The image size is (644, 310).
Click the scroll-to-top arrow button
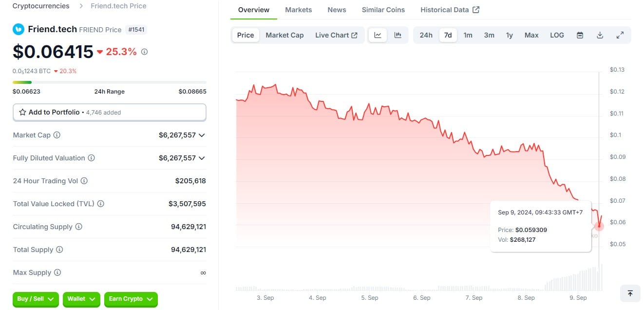(630, 293)
